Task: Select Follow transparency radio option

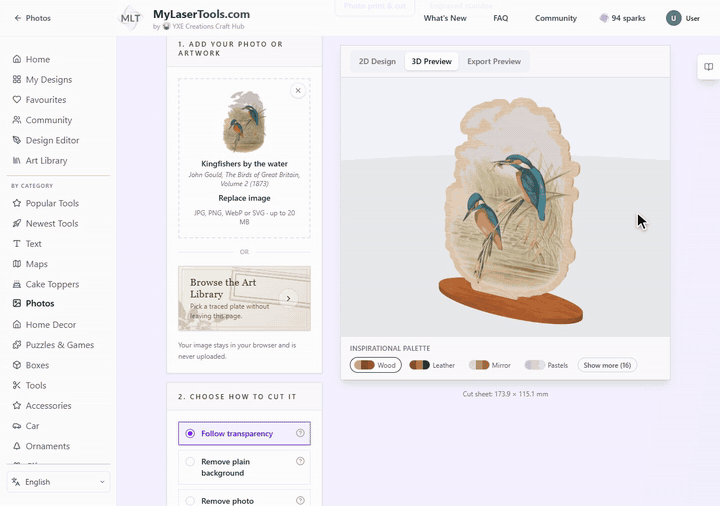Action: pos(190,433)
